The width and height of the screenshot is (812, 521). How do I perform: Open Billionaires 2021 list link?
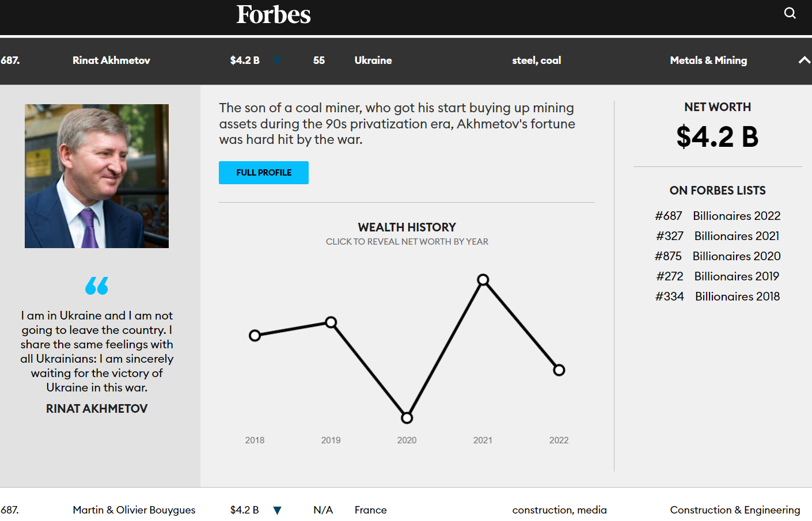tap(737, 236)
